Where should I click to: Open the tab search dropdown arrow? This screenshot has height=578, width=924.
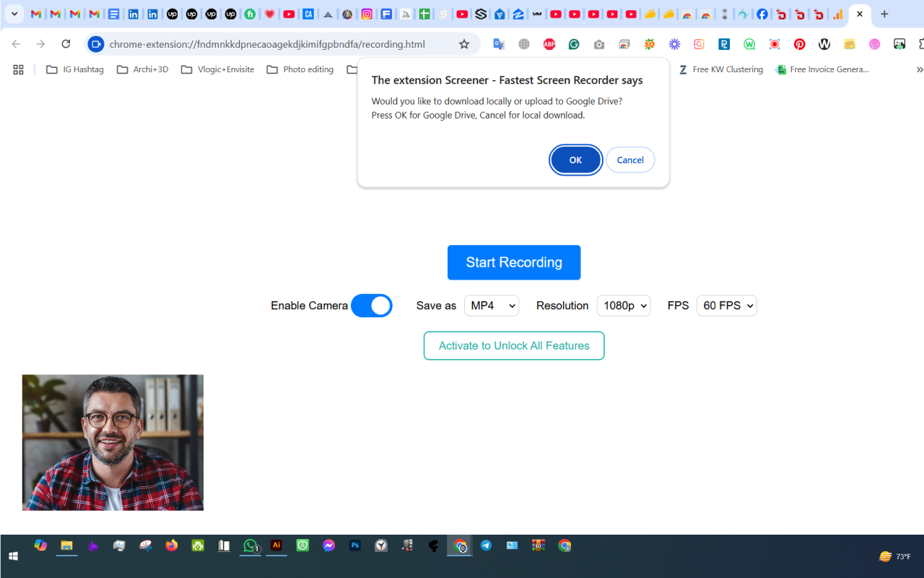[14, 14]
